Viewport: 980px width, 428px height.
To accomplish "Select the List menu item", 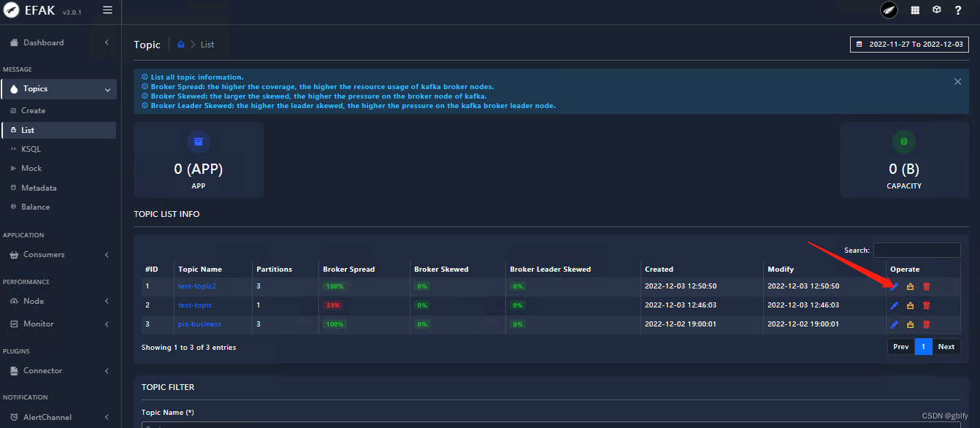I will pyautogui.click(x=58, y=130).
